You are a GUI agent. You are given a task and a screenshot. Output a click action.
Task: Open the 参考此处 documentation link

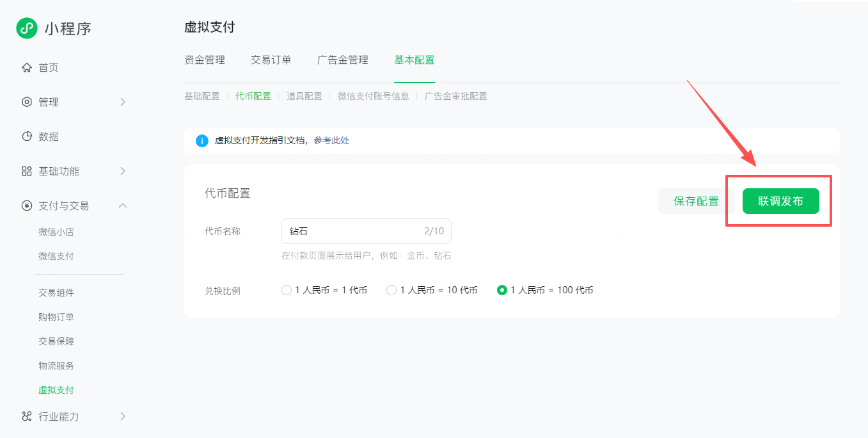331,141
